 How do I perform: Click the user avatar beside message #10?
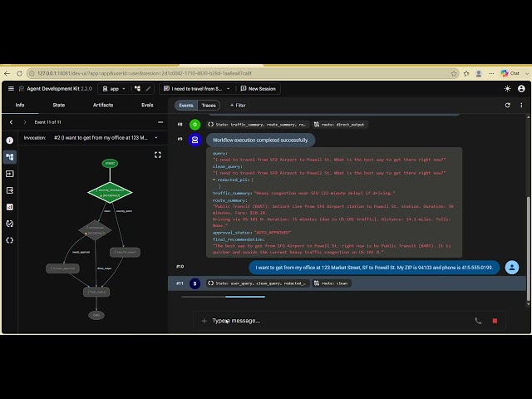pos(512,268)
